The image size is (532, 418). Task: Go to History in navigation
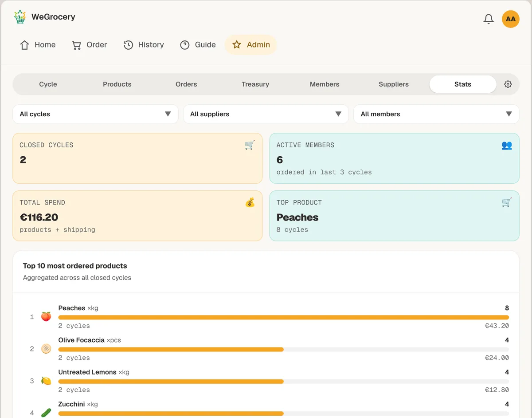pos(144,45)
